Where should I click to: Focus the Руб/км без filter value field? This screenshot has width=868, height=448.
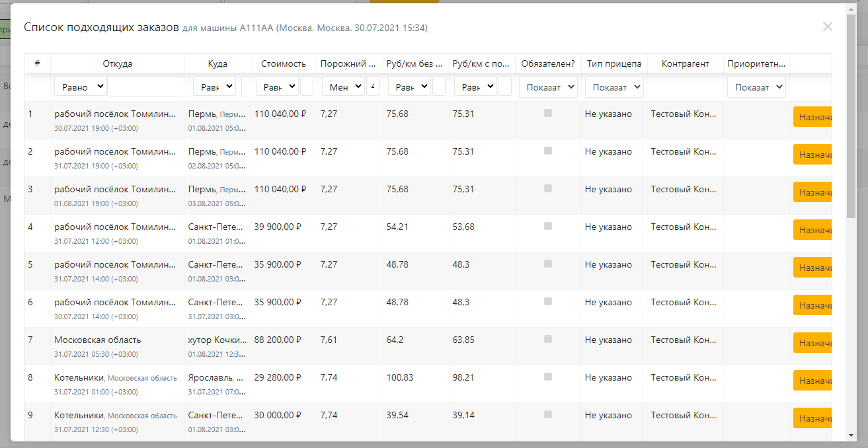click(x=439, y=87)
